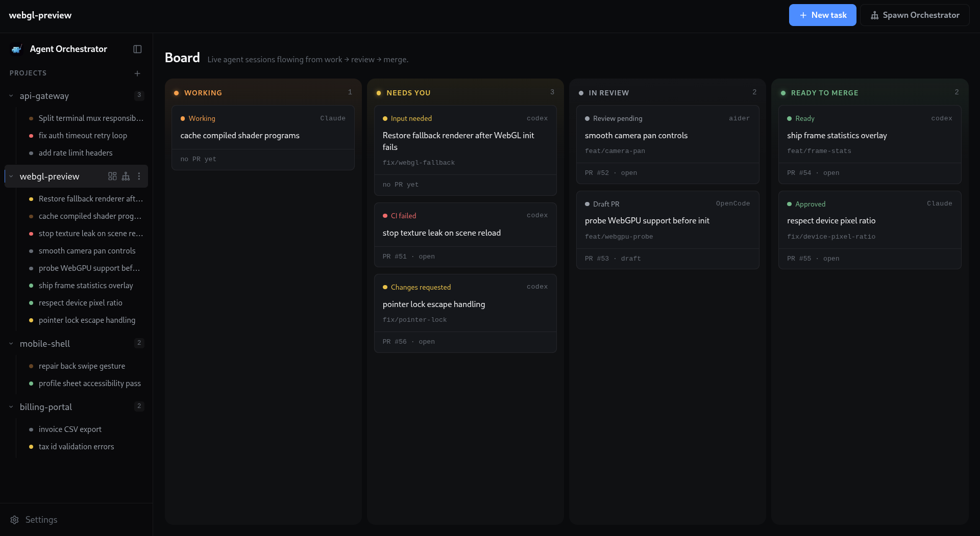980x536 pixels.
Task: Click feat/camera-pan branch name
Action: [615, 151]
